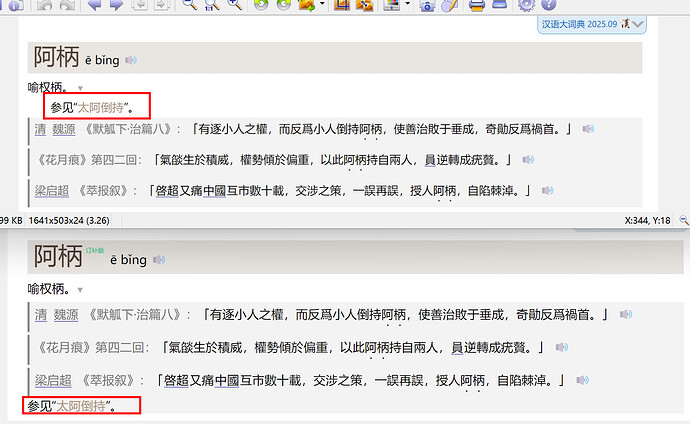Click the scanner icon

click(499, 5)
